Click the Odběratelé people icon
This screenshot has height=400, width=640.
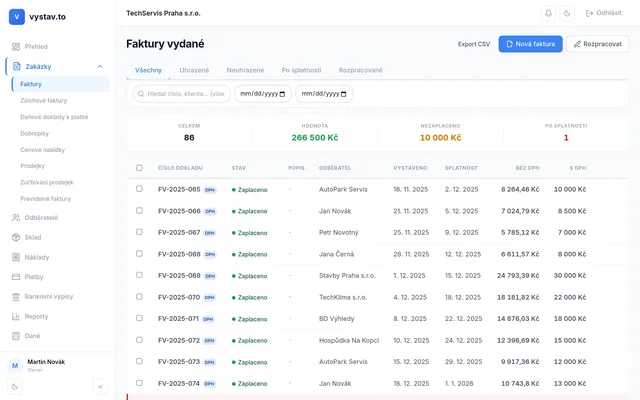point(16,218)
